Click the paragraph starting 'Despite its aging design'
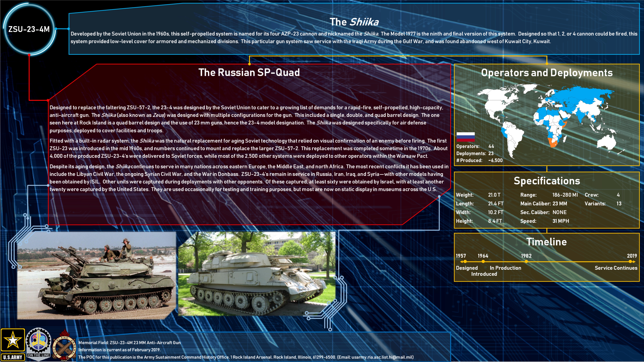 [249, 178]
